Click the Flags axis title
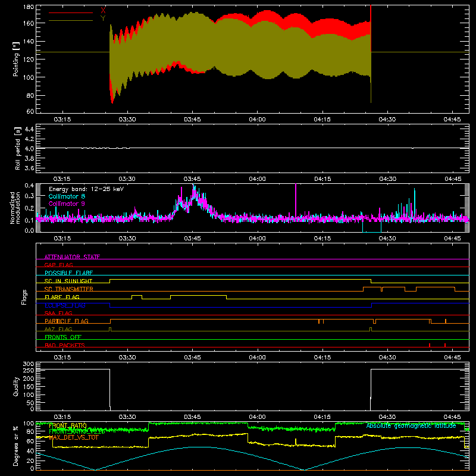 coord(24,297)
